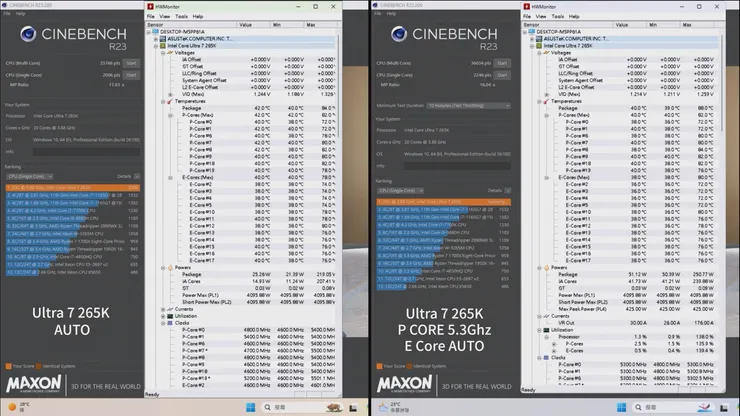The image size is (740, 416).
Task: Open the Minimum Test Duration dropdown
Action: tap(469, 106)
